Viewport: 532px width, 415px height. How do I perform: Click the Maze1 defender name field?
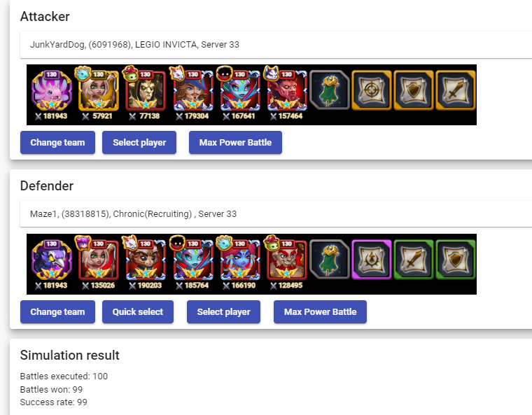pyautogui.click(x=276, y=213)
